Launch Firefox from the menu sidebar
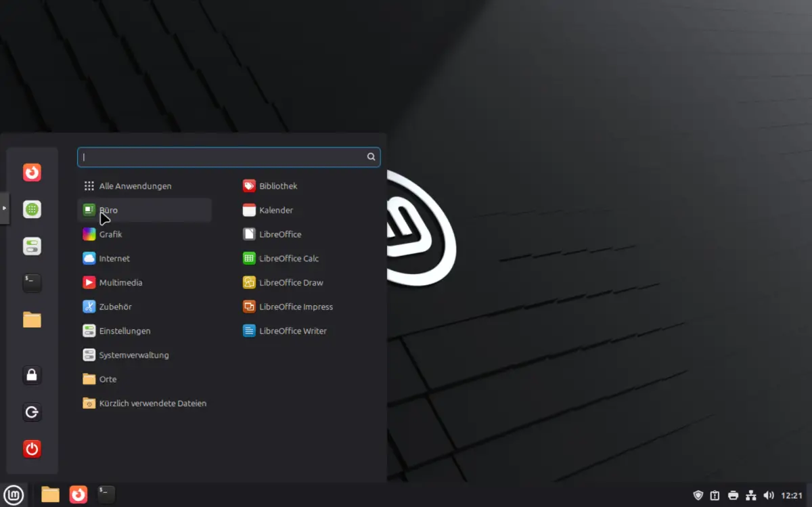Viewport: 812px width, 507px height. click(32, 173)
